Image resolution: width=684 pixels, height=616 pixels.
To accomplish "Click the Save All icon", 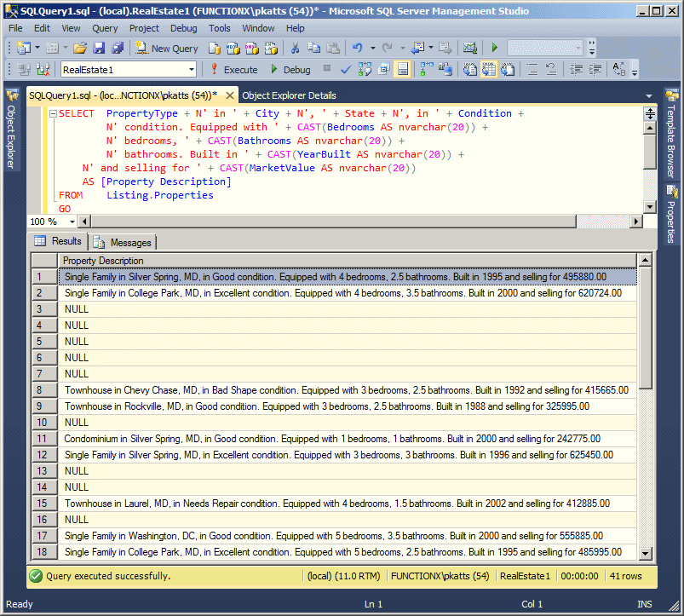I will click(x=118, y=48).
